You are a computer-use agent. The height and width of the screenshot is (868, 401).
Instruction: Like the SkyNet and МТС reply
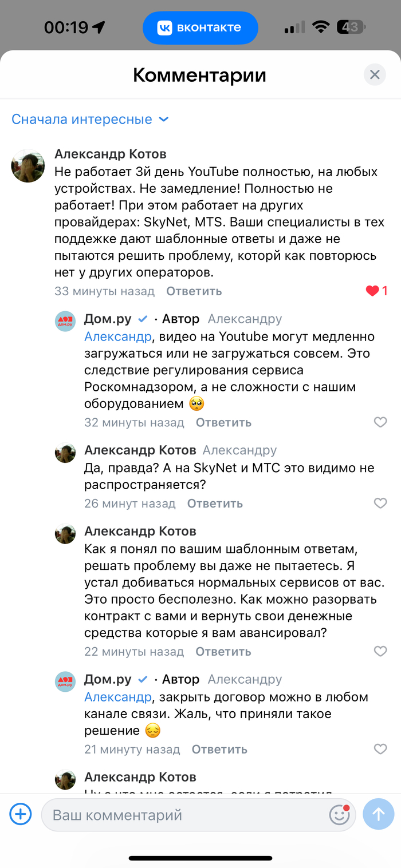tap(380, 504)
